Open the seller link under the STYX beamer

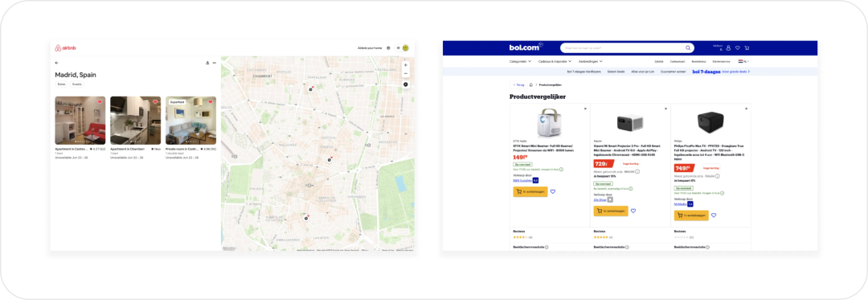[x=522, y=180]
